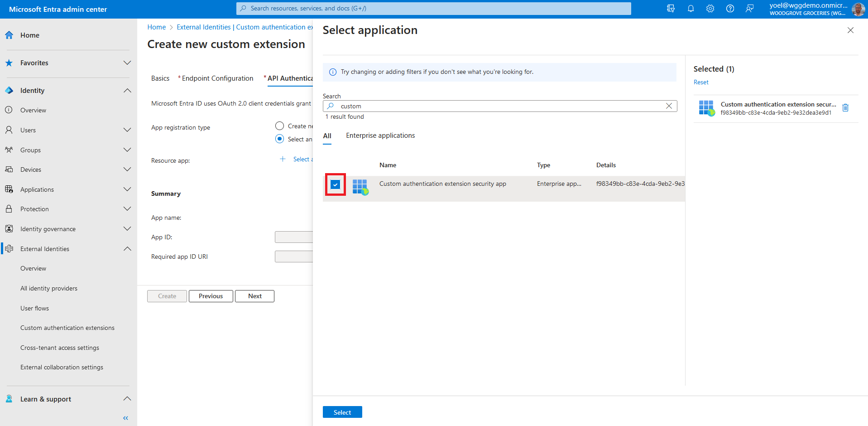Clear the search box with X icon
Image resolution: width=868 pixels, height=426 pixels.
point(669,106)
